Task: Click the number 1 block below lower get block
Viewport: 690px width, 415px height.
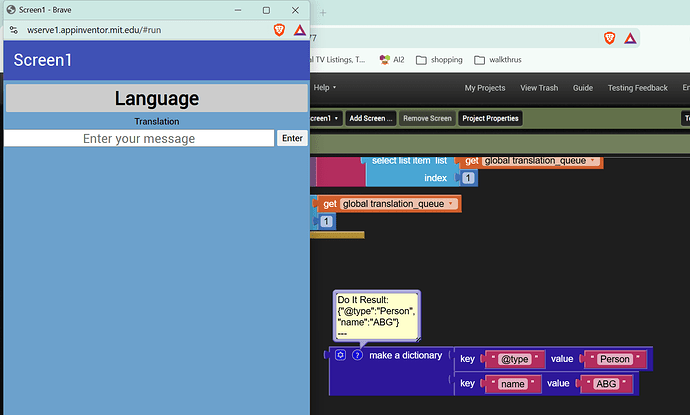Action: [326, 221]
